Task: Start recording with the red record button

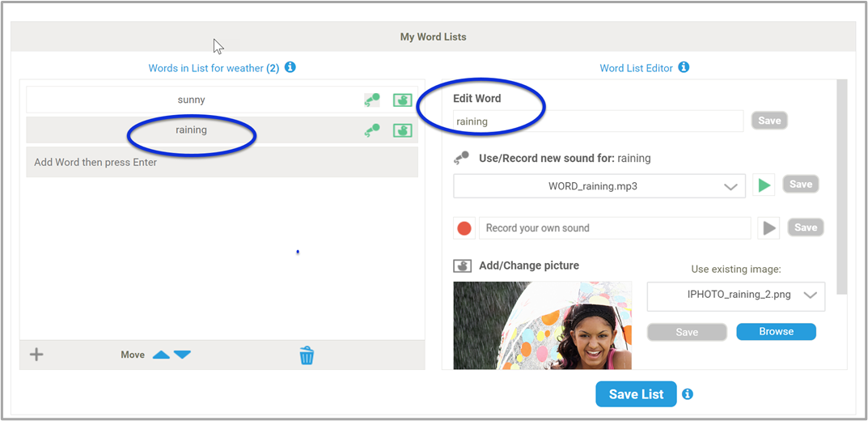Action: coord(464,228)
